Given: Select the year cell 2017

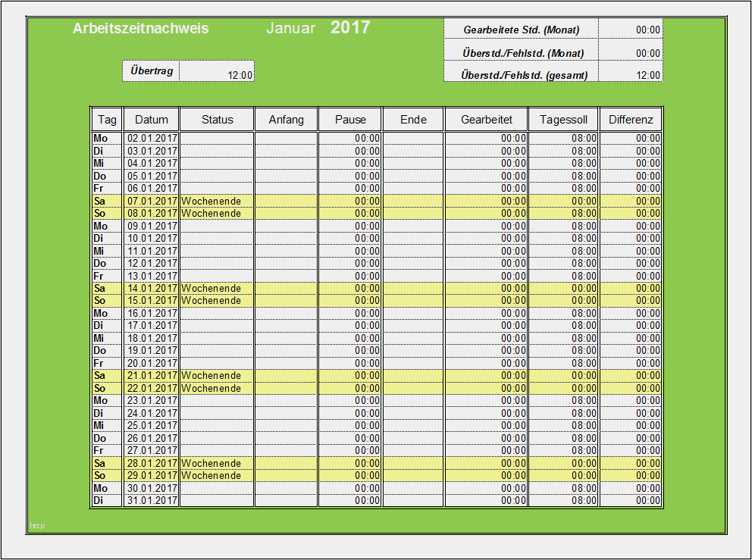Looking at the screenshot, I should (350, 27).
